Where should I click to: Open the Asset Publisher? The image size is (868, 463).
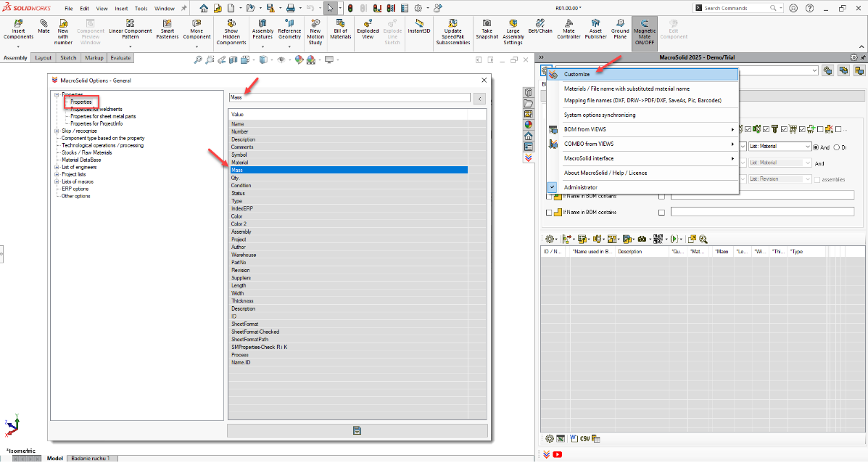coord(595,29)
